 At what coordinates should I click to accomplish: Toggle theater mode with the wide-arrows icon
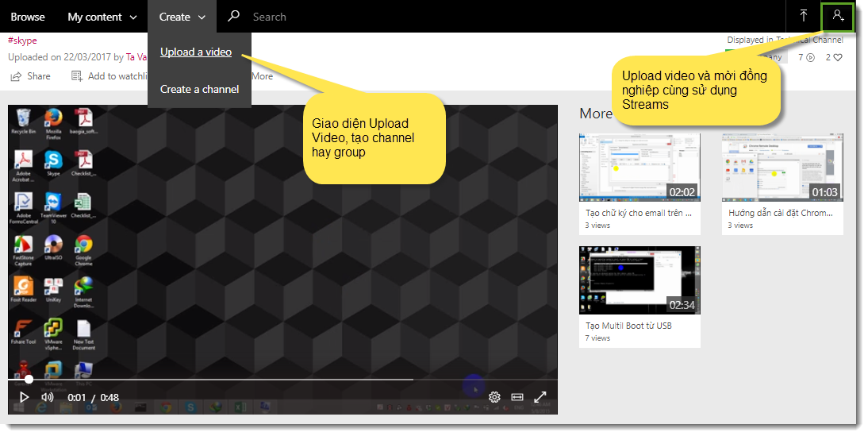[x=517, y=397]
